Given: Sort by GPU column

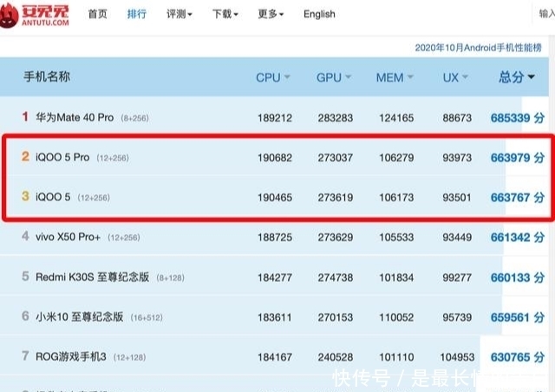Looking at the screenshot, I should point(334,77).
